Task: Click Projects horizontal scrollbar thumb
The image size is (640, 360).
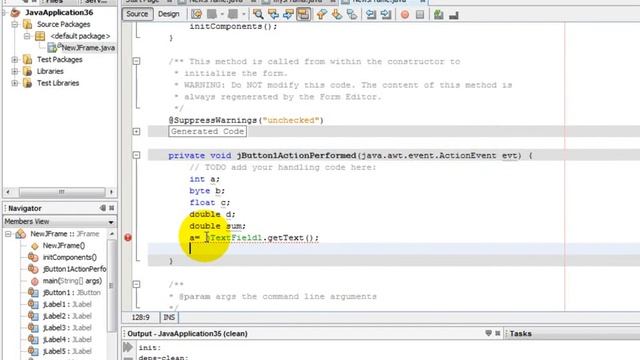Action: (x=62, y=192)
